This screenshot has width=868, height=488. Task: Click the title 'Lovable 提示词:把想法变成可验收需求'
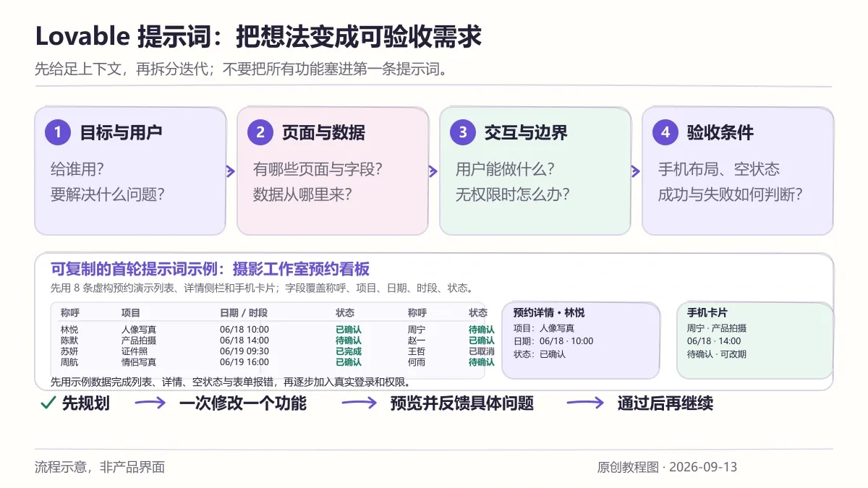258,36
